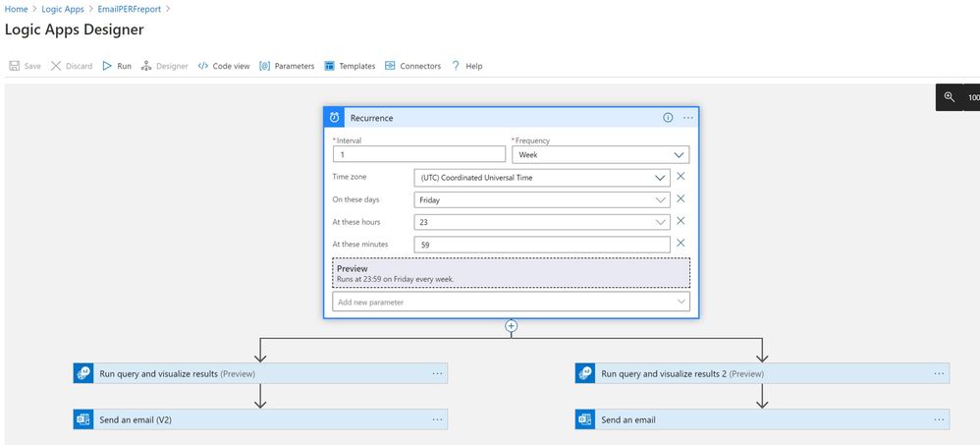Remove the On these days parameter

tap(681, 198)
